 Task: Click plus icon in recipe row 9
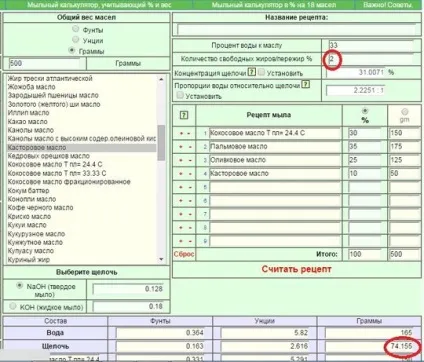point(181,241)
